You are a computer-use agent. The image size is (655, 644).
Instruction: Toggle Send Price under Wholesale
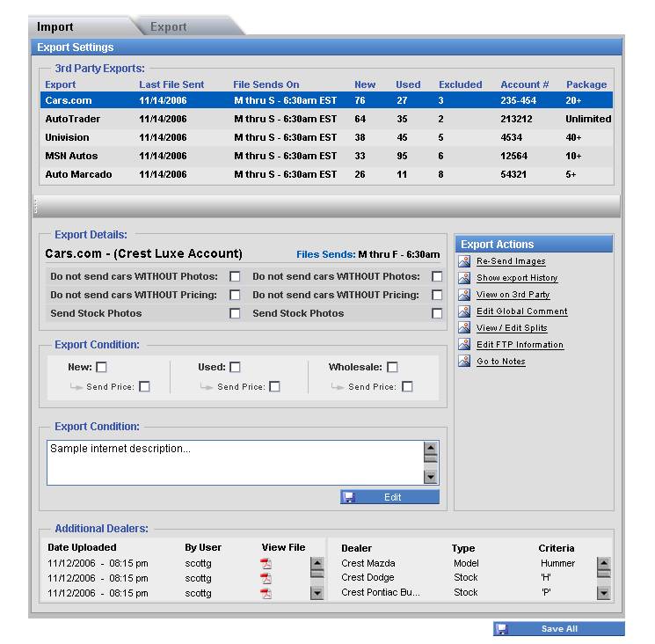(407, 386)
